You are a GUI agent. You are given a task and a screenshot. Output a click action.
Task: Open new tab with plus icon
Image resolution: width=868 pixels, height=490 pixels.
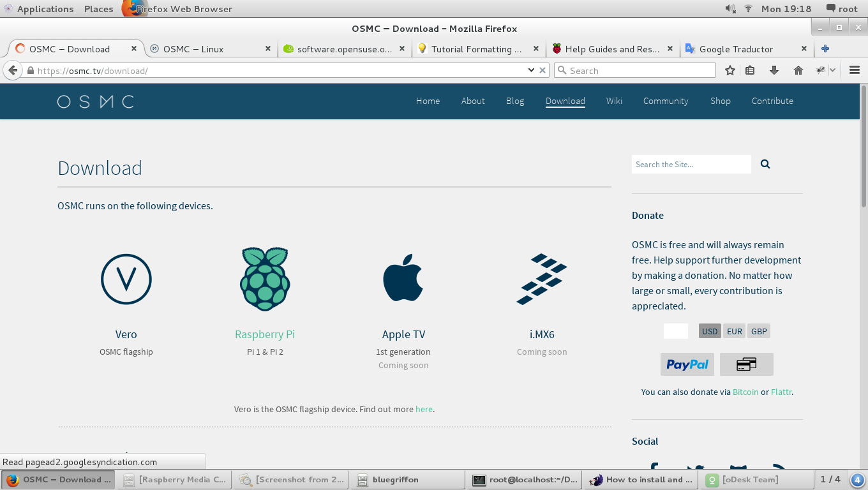(825, 48)
